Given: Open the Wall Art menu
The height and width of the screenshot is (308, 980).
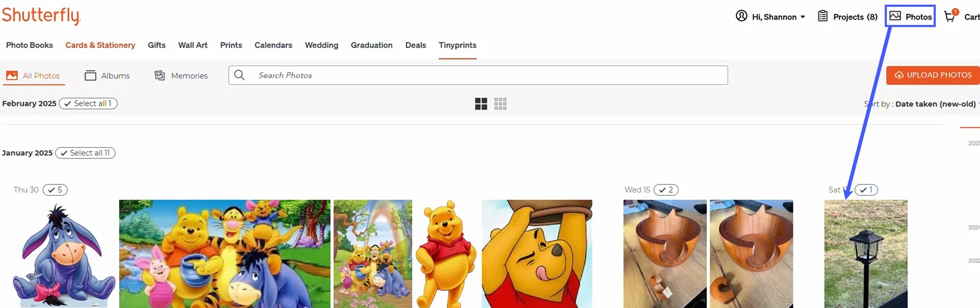Looking at the screenshot, I should click(193, 45).
